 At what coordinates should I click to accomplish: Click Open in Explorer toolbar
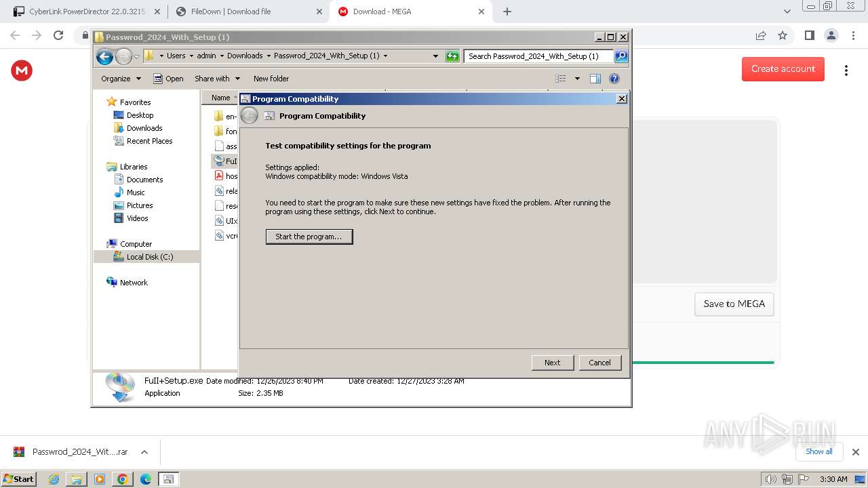168,79
